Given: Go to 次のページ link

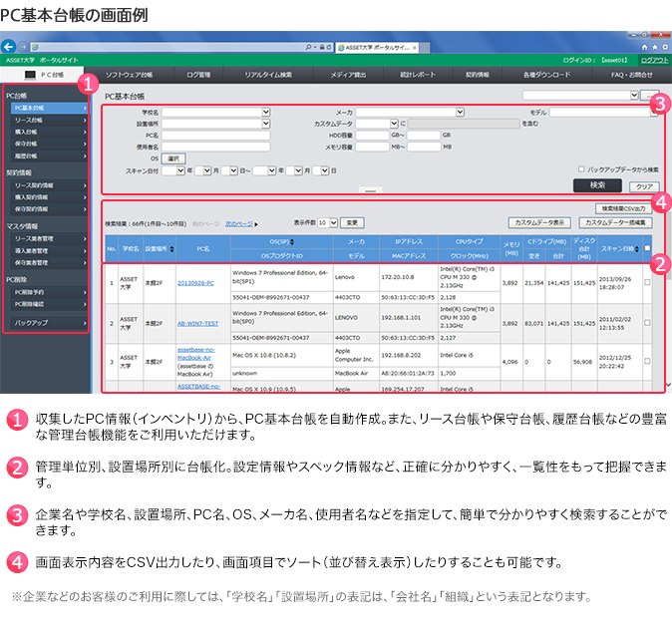Looking at the screenshot, I should 239,224.
